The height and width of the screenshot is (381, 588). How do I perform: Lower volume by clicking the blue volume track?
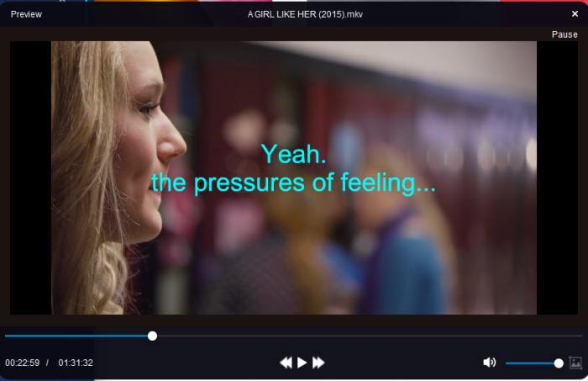click(529, 363)
